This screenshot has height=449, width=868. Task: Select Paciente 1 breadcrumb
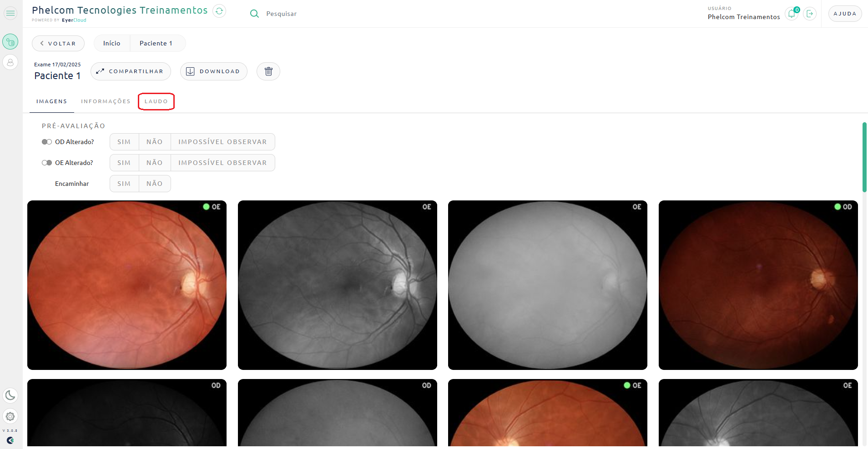pos(156,43)
